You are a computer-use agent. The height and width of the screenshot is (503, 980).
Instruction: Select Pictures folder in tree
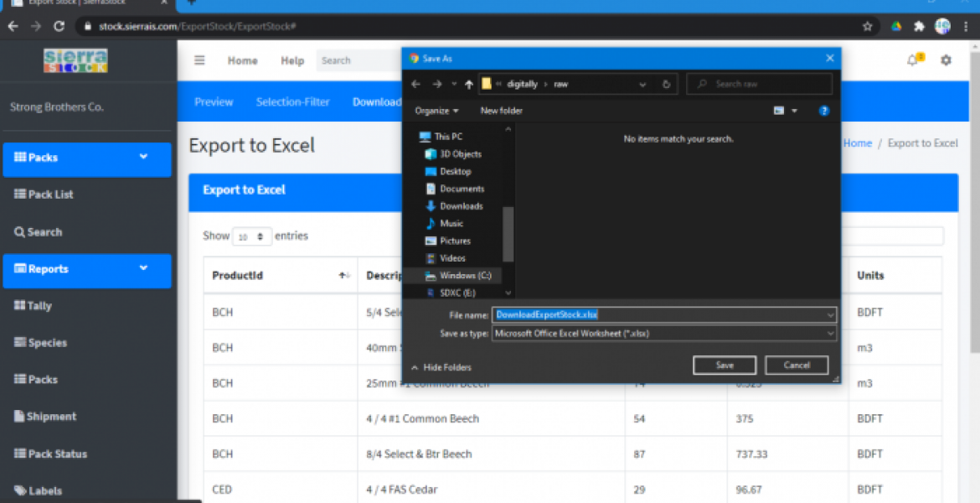455,241
